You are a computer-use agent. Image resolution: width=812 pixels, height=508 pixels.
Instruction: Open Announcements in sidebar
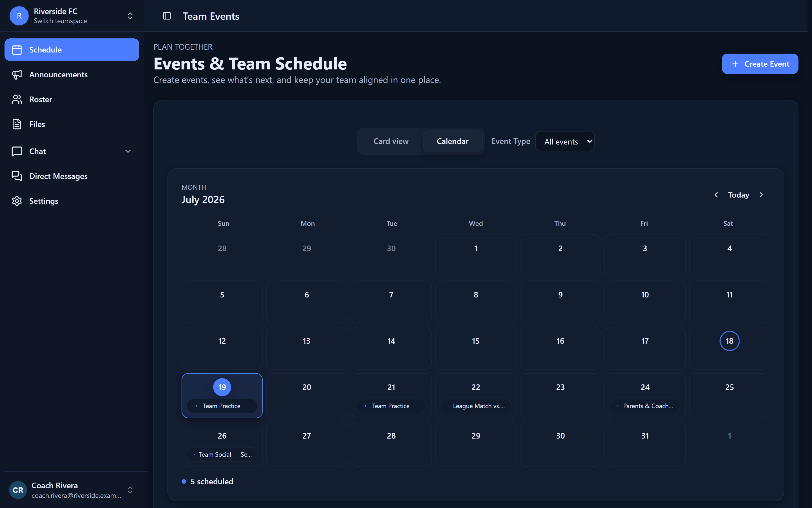tap(72, 75)
